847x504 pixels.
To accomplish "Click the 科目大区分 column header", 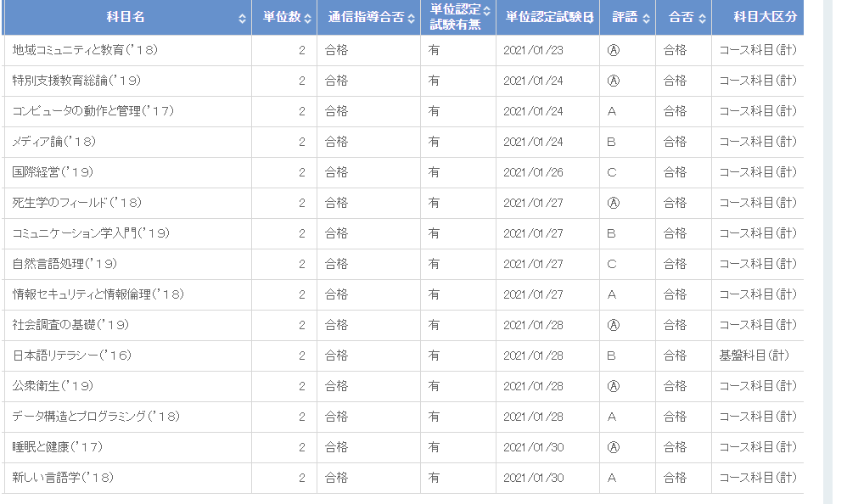I will click(758, 17).
